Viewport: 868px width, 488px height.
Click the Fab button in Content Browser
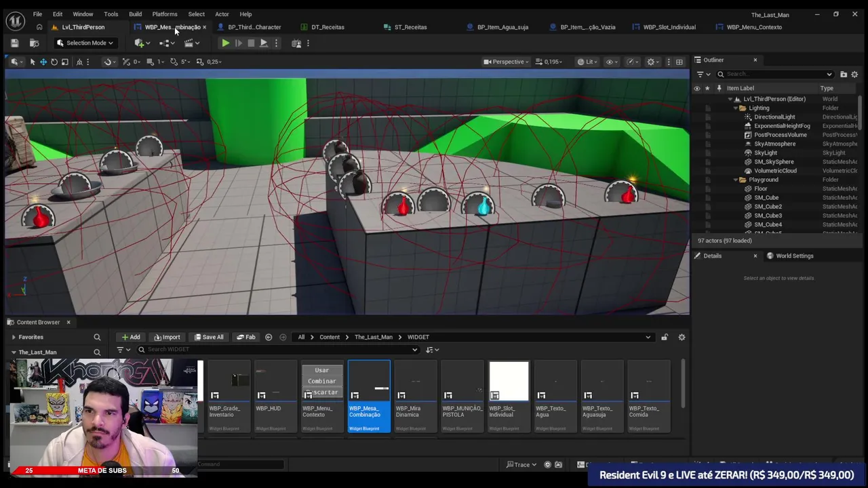point(245,337)
